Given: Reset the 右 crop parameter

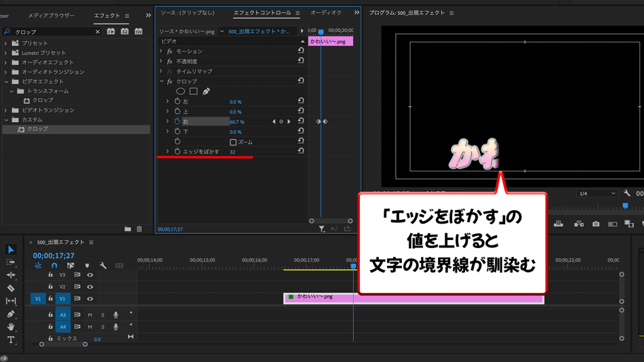Looking at the screenshot, I should point(301,122).
